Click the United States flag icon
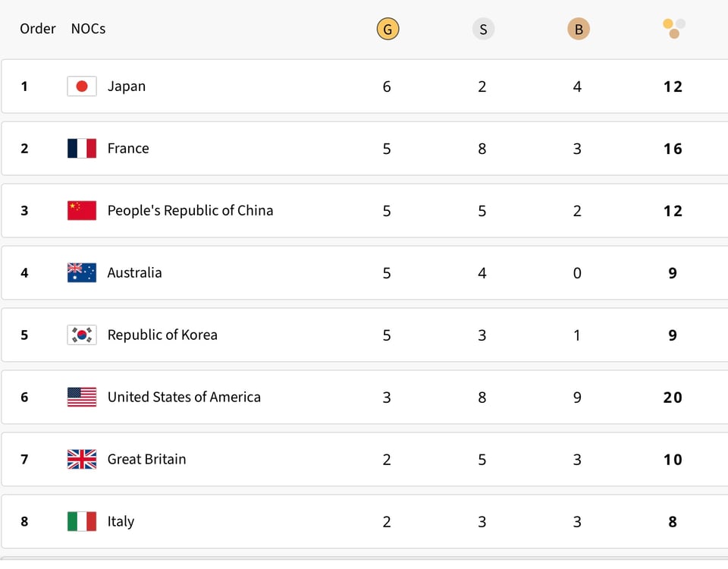The image size is (728, 569). point(82,398)
